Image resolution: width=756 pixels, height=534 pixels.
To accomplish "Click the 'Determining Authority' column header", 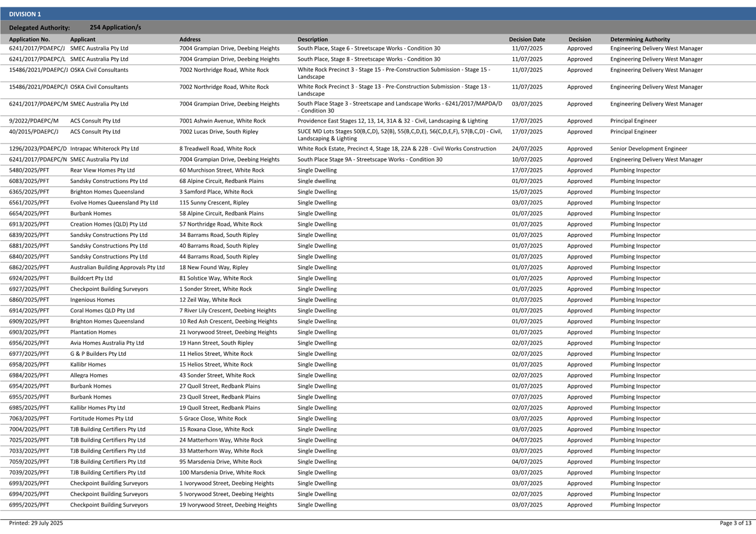I will click(640, 39).
